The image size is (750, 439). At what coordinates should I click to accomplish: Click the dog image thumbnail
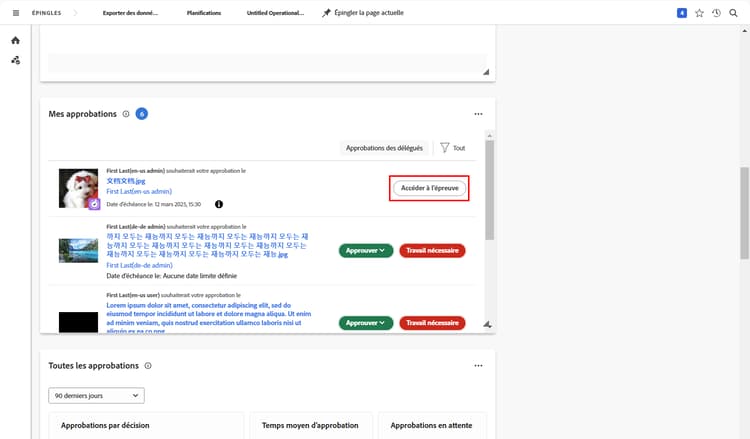[78, 188]
